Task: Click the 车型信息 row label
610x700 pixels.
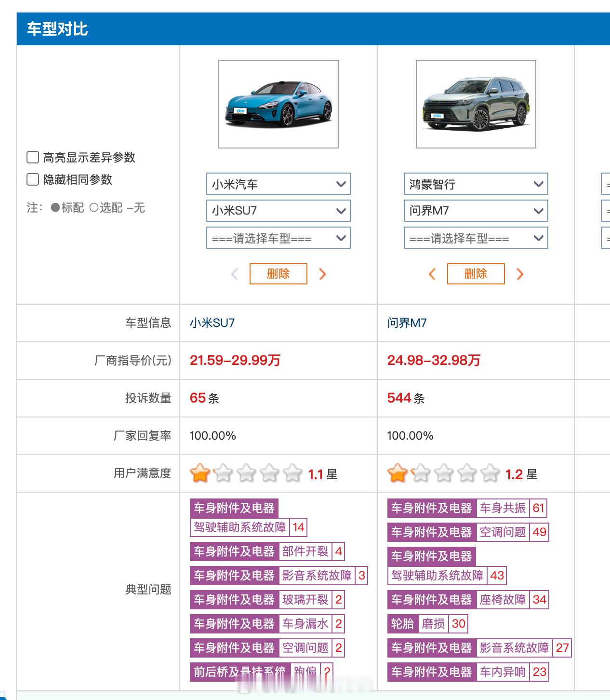Action: (x=148, y=323)
